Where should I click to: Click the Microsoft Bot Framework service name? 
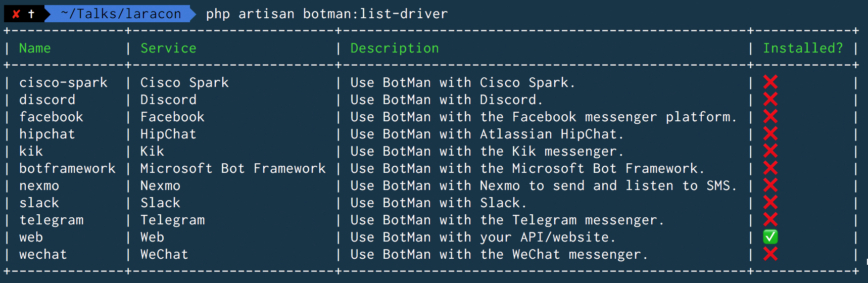233,168
